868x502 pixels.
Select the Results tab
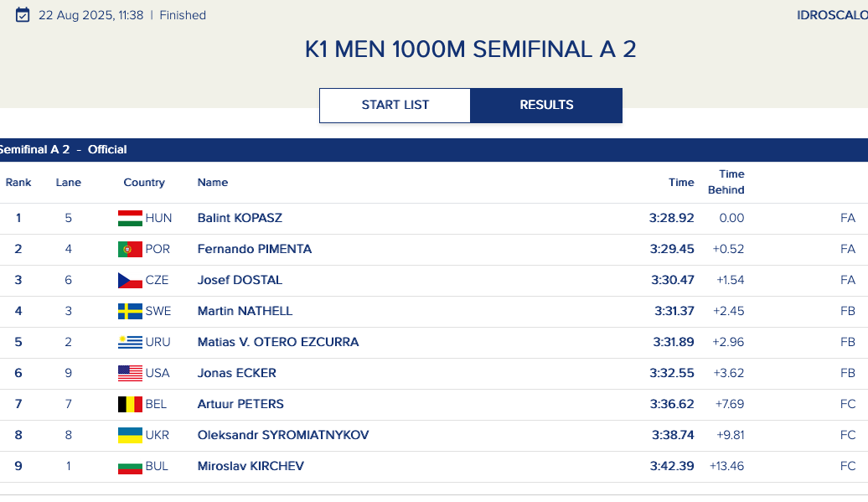coord(546,105)
